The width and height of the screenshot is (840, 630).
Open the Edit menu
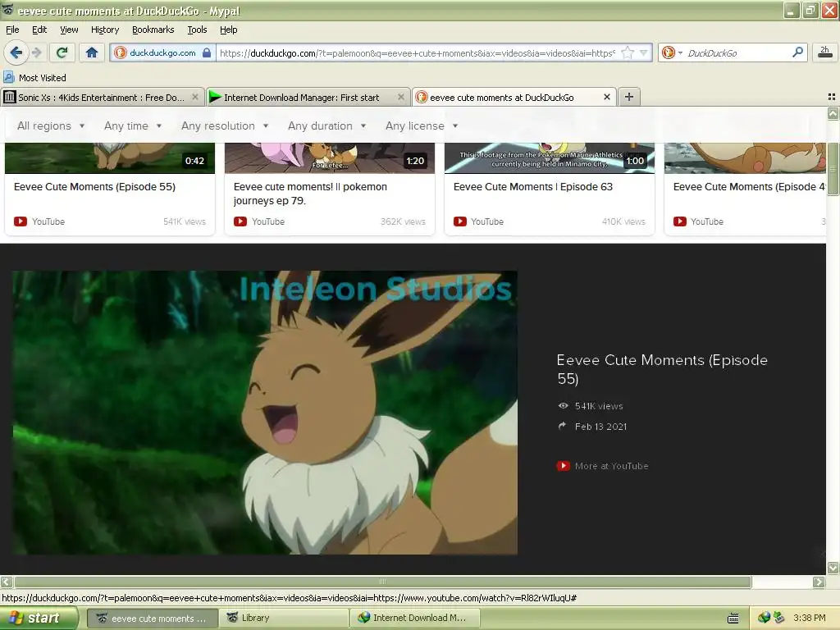(39, 30)
